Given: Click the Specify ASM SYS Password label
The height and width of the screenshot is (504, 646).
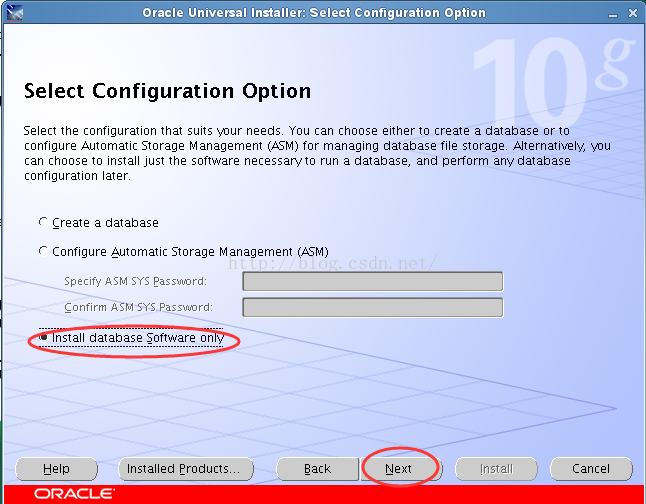Looking at the screenshot, I should point(135,281).
